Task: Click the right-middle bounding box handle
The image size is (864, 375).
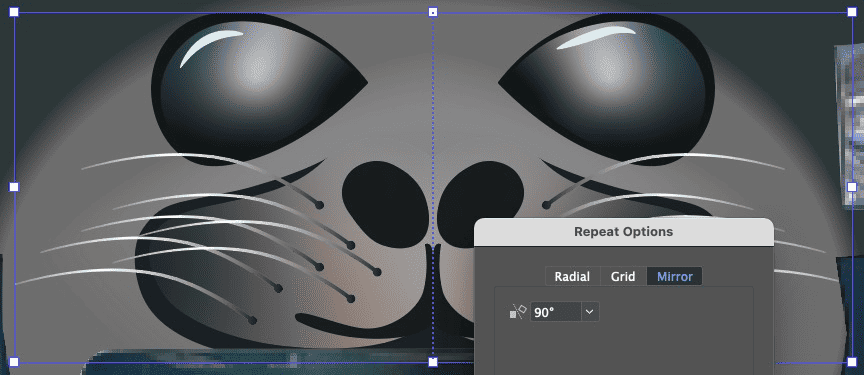Action: pyautogui.click(x=852, y=187)
